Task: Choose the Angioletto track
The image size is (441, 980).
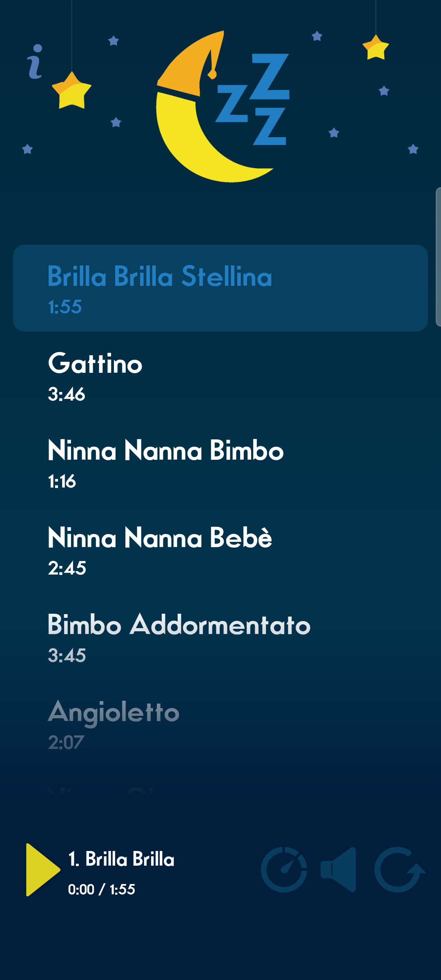Action: pos(220,724)
